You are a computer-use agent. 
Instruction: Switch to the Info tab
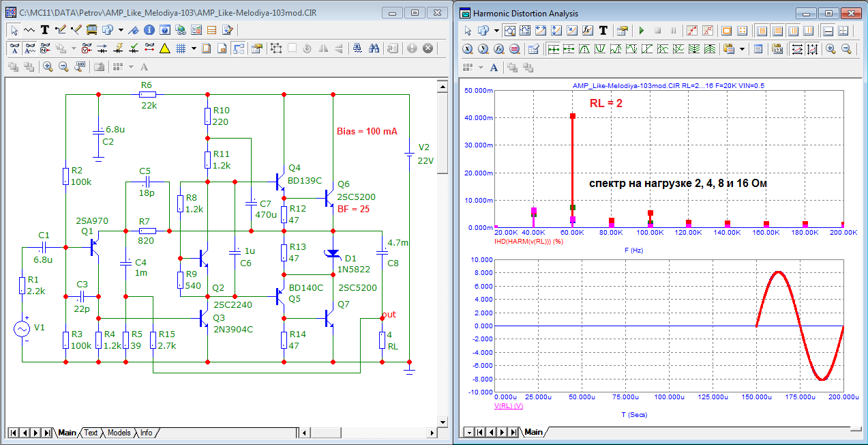click(x=146, y=433)
